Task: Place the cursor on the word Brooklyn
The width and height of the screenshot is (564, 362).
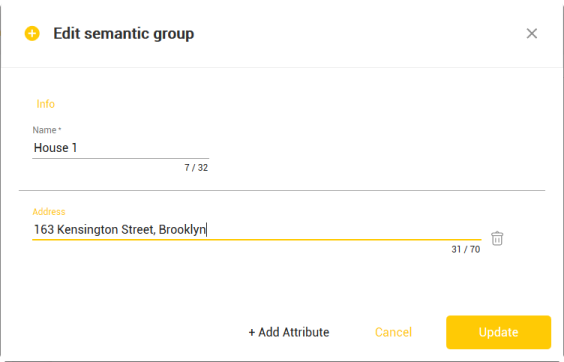Action: pos(182,230)
